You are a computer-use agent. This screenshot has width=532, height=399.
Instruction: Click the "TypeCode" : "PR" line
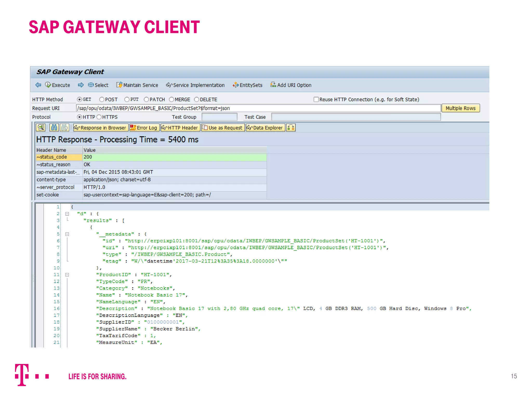[x=124, y=281]
